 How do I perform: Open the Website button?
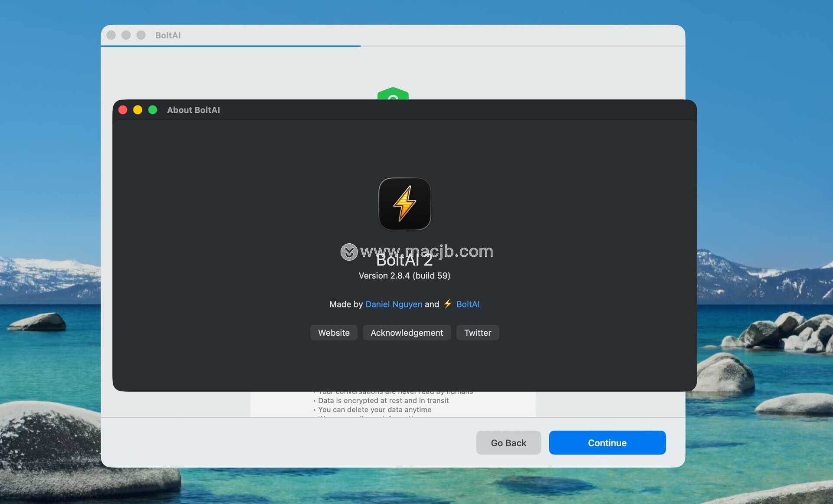tap(334, 333)
